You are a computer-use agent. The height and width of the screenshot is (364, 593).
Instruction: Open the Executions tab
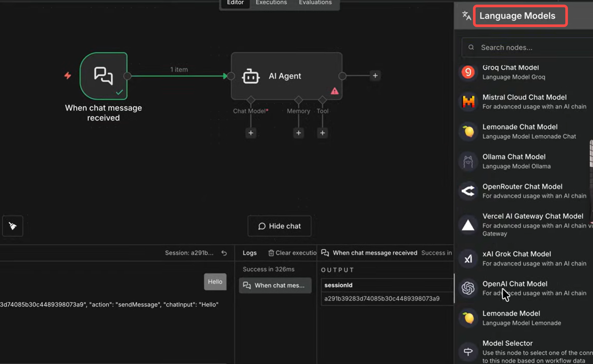[271, 3]
